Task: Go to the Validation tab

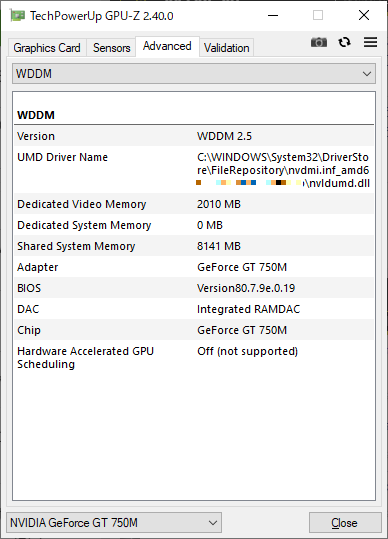Action: coord(226,48)
